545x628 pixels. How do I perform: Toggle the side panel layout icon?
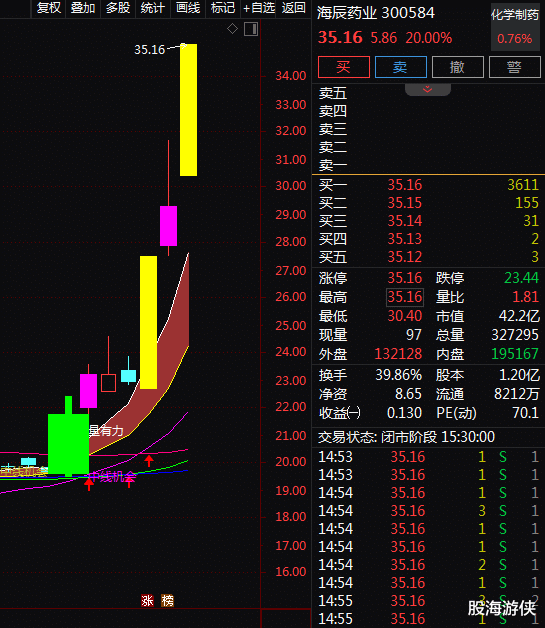click(251, 29)
